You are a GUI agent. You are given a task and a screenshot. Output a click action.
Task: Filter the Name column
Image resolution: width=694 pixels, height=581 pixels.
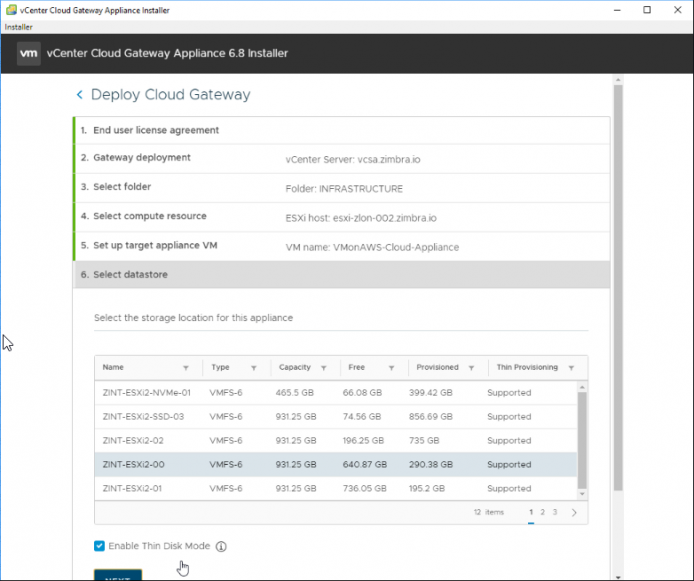[186, 368]
